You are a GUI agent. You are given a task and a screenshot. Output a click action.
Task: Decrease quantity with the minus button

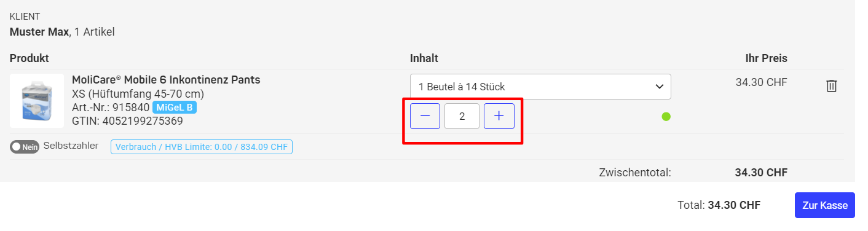coord(425,116)
